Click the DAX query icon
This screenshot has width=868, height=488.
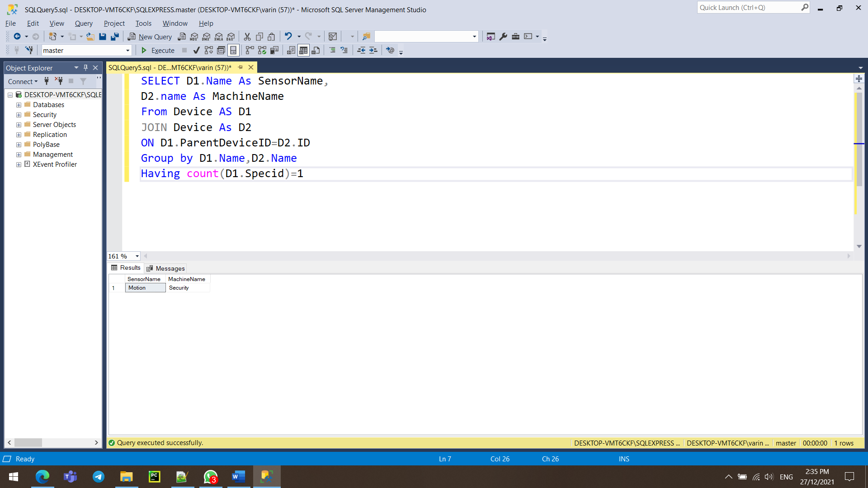[x=231, y=37]
